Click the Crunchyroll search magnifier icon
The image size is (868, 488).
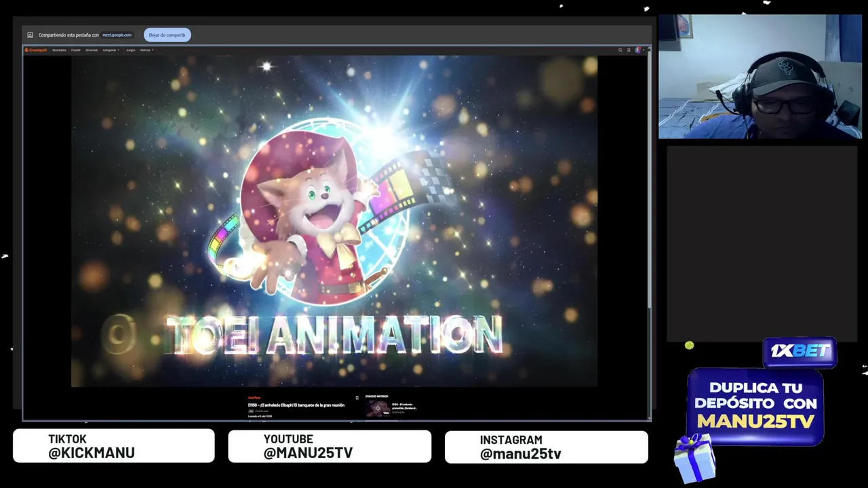[620, 49]
